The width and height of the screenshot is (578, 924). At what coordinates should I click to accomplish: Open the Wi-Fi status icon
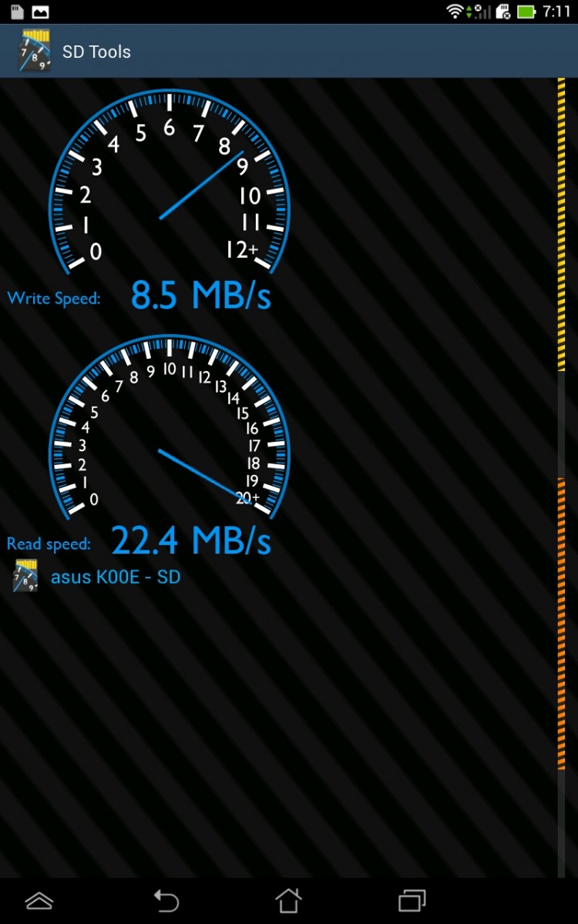click(x=455, y=12)
